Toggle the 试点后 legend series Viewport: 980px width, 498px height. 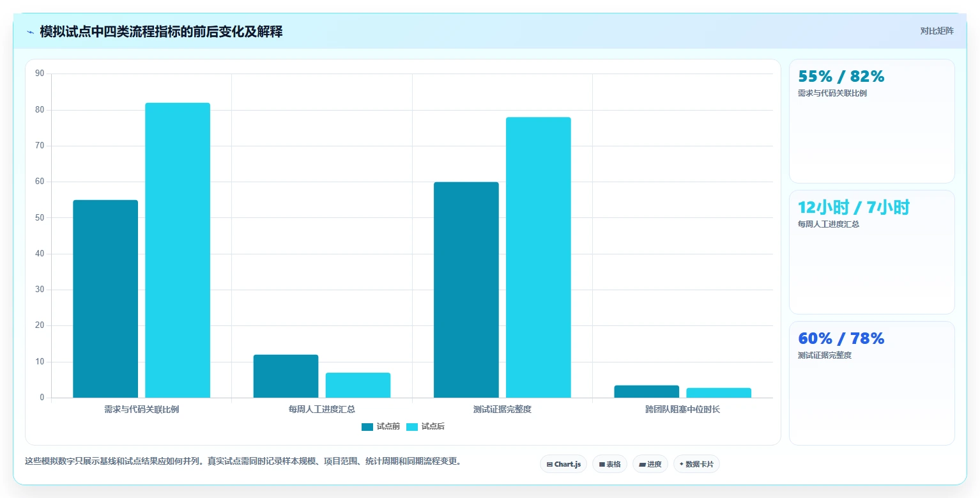pos(425,426)
